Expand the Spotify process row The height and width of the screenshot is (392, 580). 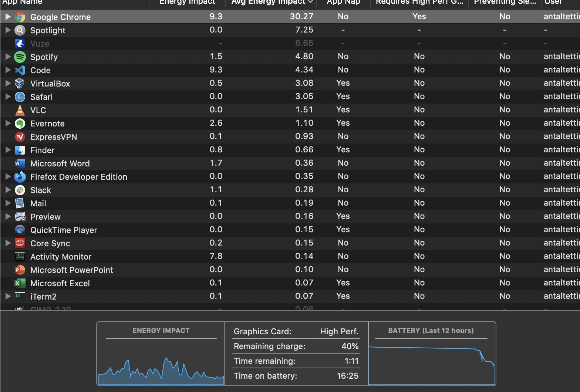(x=8, y=57)
